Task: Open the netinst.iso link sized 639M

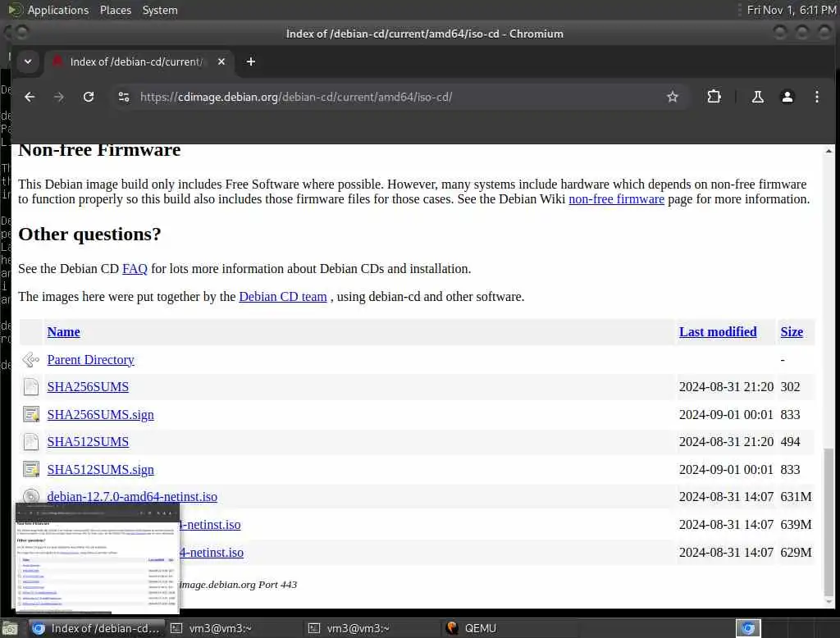Action: 210,525
